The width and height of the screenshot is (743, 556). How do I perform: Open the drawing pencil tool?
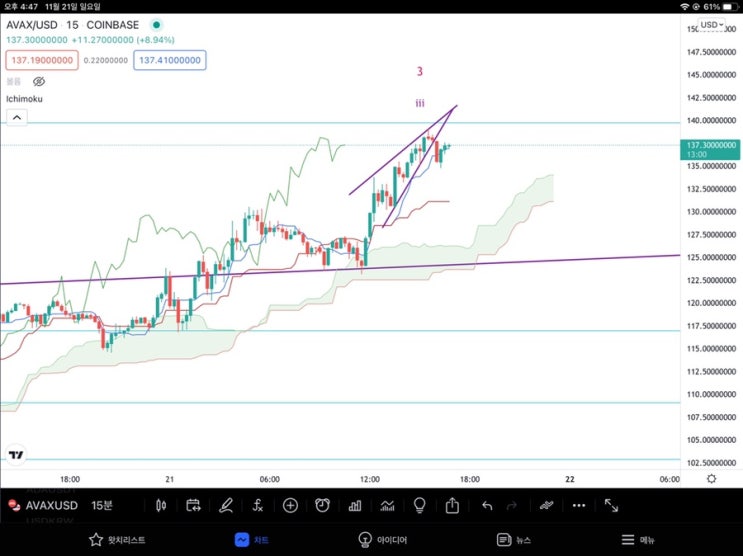coord(226,506)
